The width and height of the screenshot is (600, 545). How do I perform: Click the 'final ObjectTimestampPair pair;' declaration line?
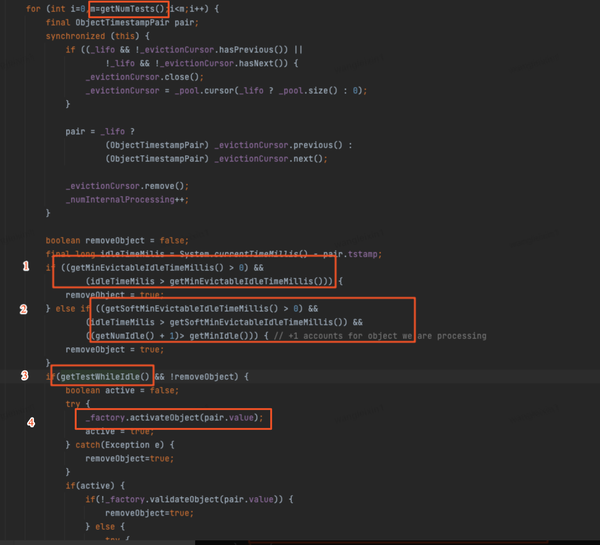pyautogui.click(x=122, y=23)
